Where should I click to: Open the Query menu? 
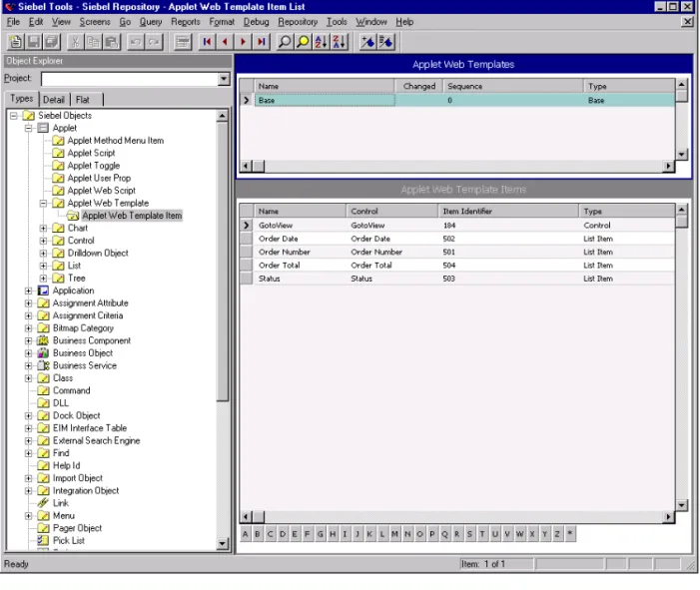click(151, 21)
